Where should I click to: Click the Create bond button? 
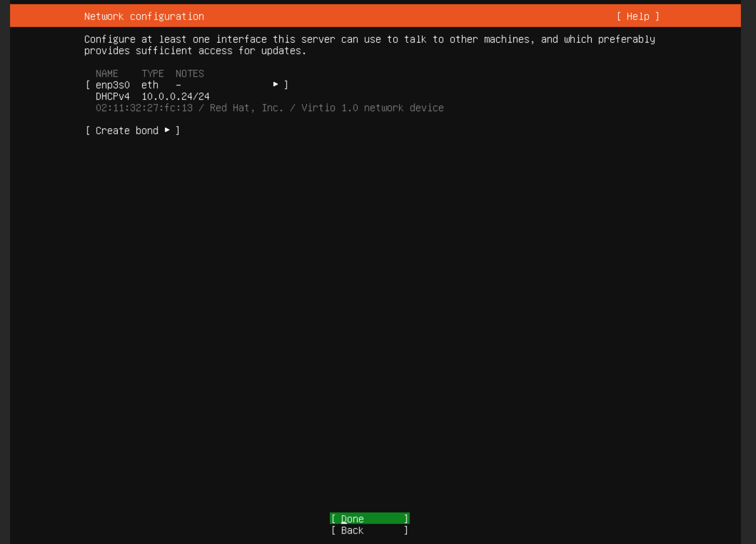click(127, 130)
